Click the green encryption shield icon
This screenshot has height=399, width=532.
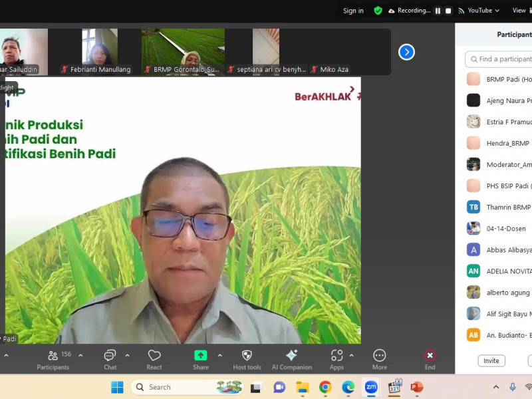tap(378, 11)
